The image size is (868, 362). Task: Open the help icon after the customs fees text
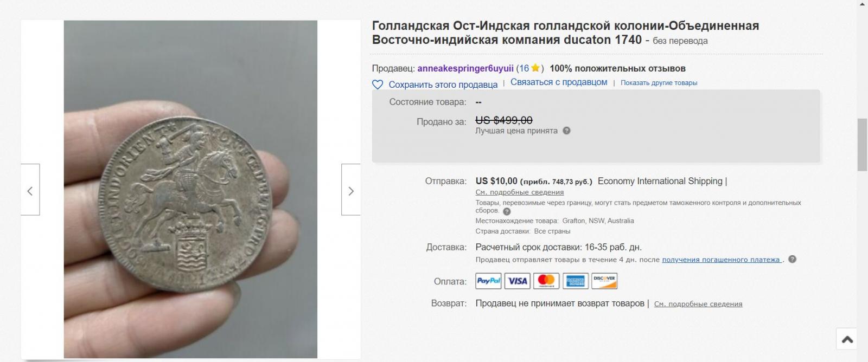click(x=507, y=211)
